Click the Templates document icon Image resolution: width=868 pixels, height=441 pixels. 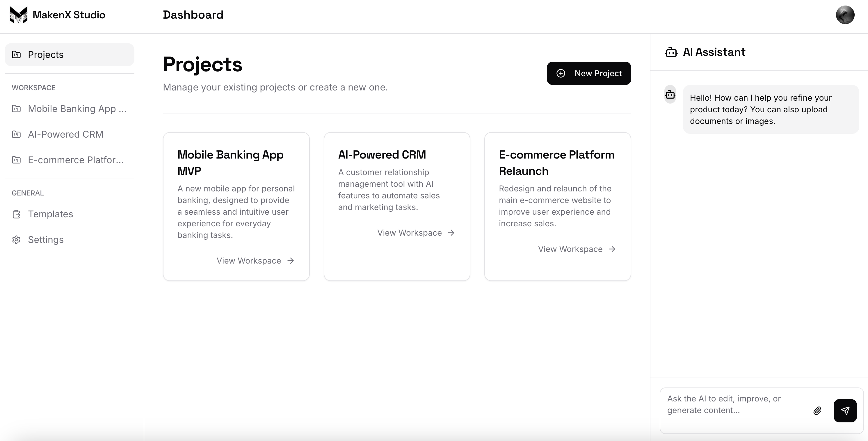[x=17, y=214]
